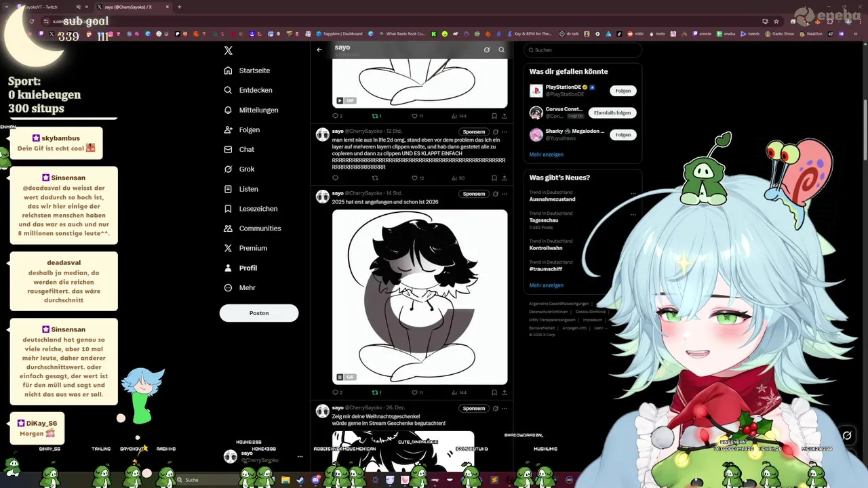Screen dimensions: 868x488
Task: Undo repost on the 14 Std. post
Action: [x=377, y=392]
